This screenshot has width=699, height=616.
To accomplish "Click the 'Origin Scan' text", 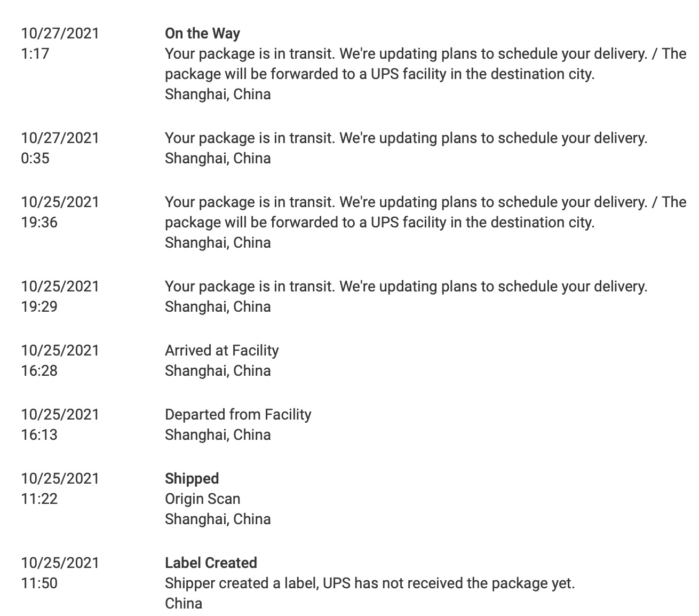I will click(x=202, y=499).
